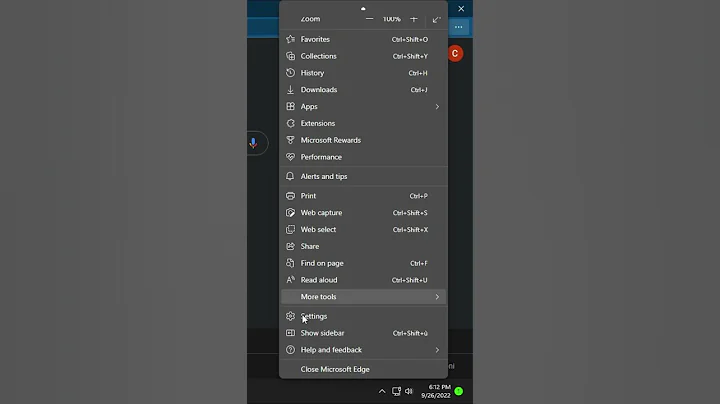Click the Web capture icon

[x=290, y=213]
